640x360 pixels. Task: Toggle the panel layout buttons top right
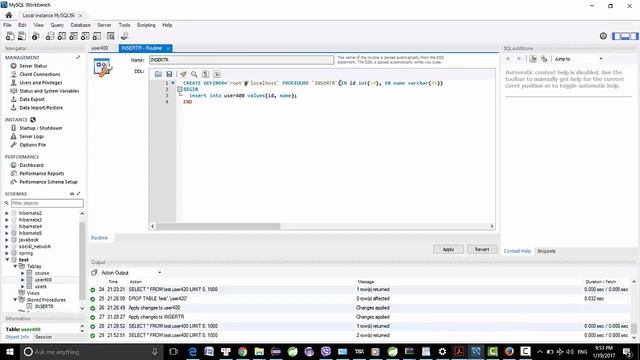coord(625,36)
